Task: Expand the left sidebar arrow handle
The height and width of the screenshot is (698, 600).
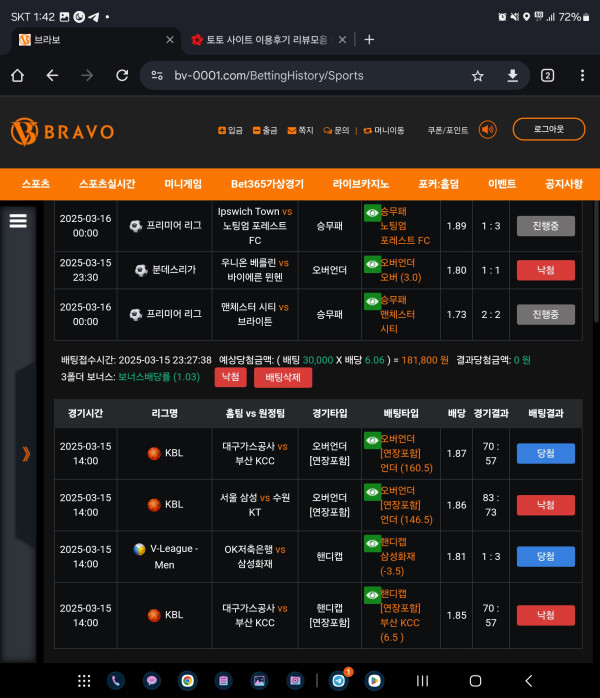Action: point(26,454)
